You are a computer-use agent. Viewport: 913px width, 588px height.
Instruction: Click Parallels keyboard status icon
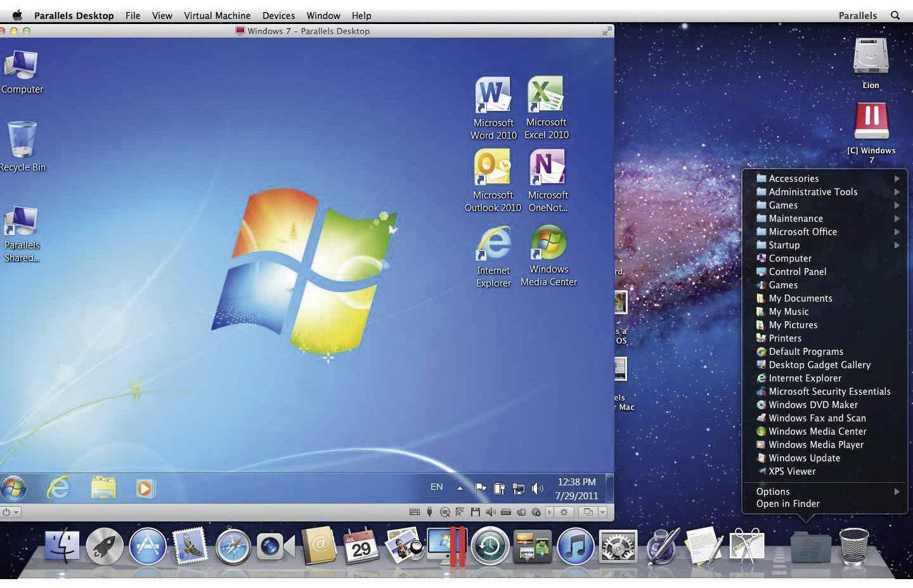415,512
